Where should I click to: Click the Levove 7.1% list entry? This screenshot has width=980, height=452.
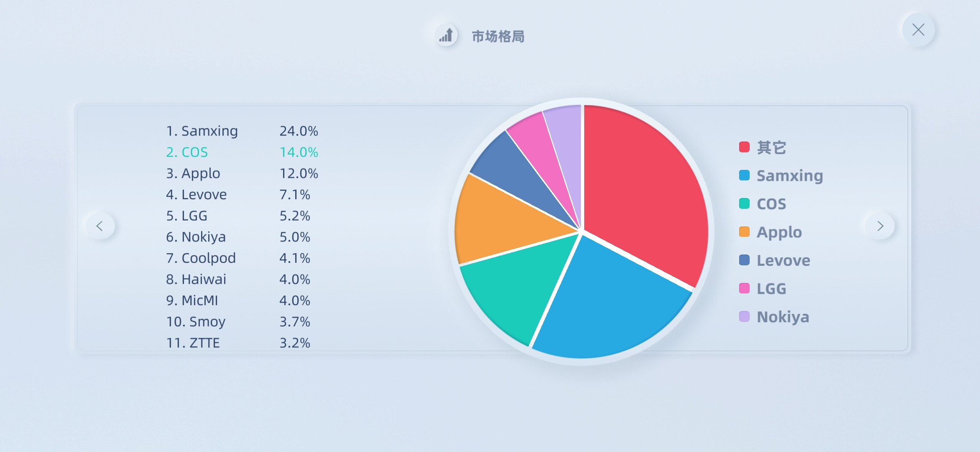[x=238, y=195]
